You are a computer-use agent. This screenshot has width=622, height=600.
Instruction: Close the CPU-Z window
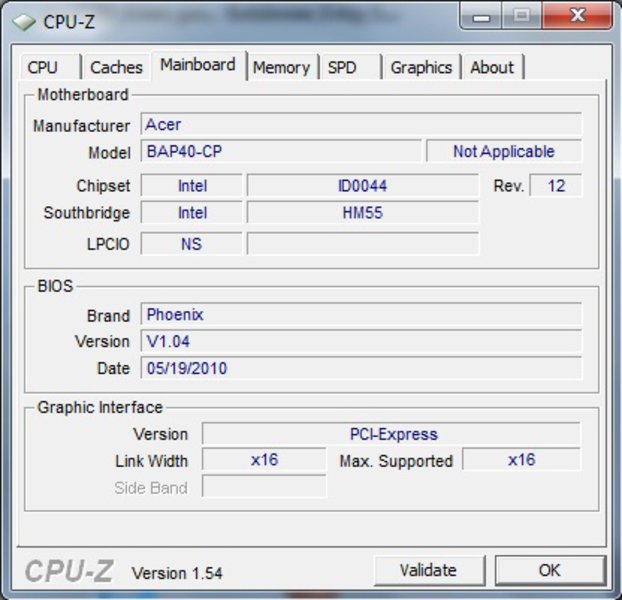pos(577,16)
